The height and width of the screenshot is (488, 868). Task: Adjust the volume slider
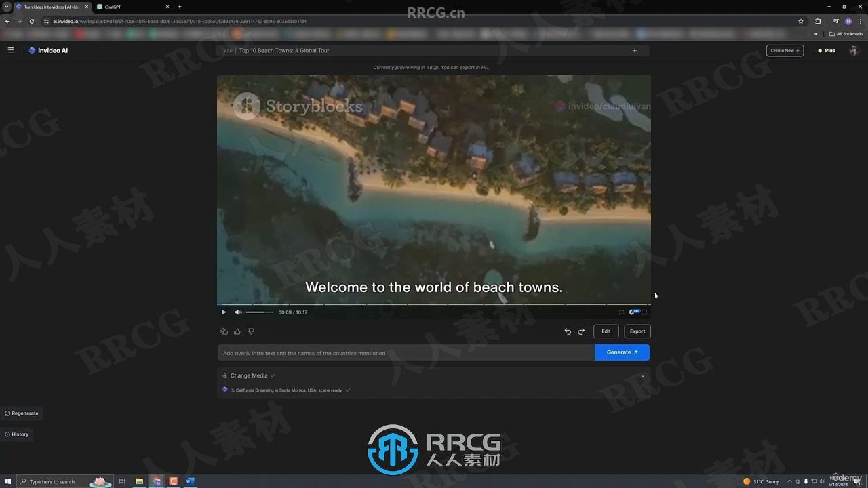[x=260, y=312]
